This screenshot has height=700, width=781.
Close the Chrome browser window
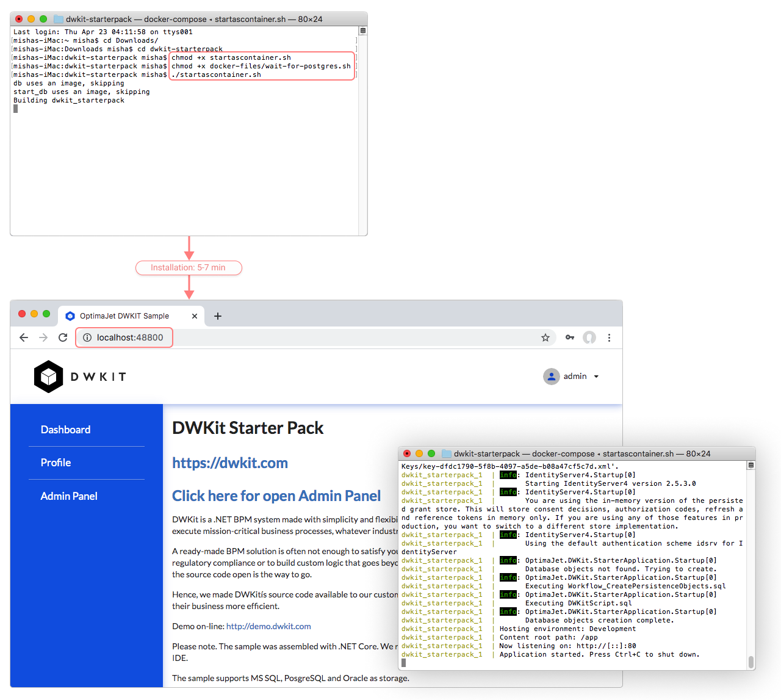[22, 314]
